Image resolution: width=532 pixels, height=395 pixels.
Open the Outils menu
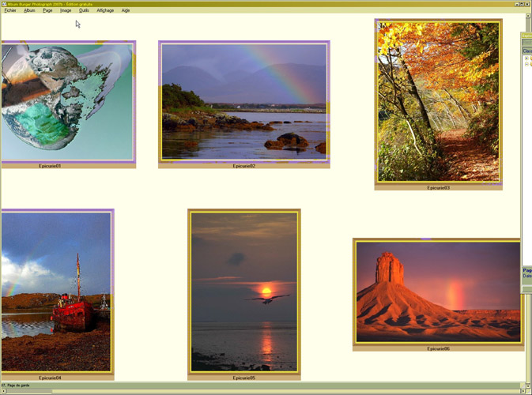pyautogui.click(x=84, y=10)
